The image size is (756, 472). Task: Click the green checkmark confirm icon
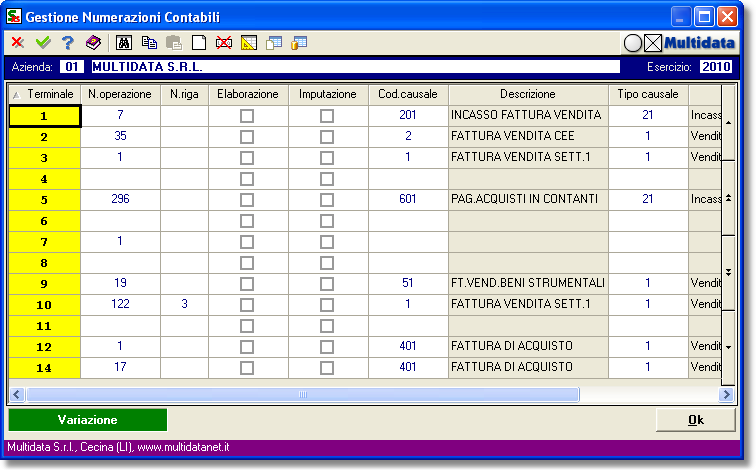42,43
